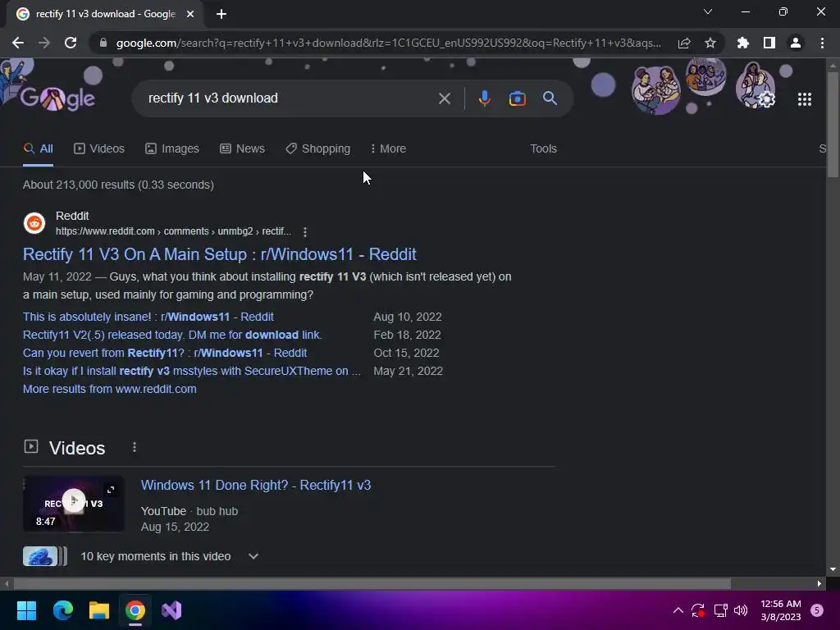Bookmark this tab with the star

click(710, 43)
